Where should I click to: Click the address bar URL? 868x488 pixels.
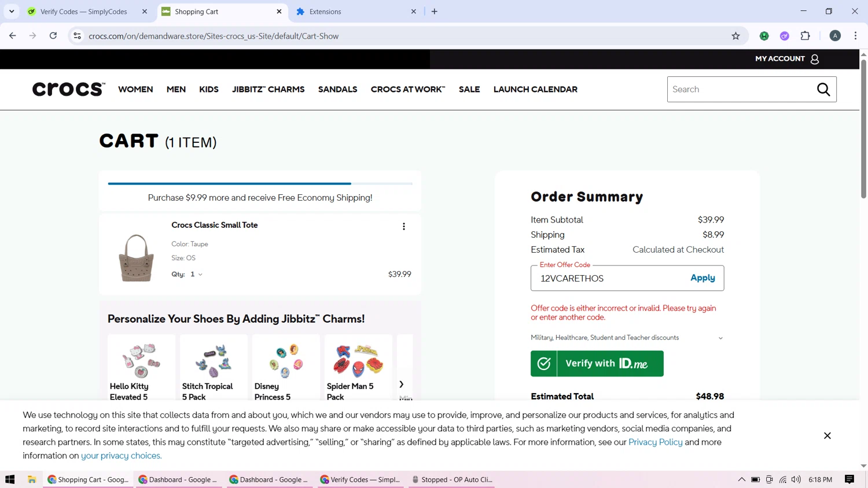pos(214,36)
